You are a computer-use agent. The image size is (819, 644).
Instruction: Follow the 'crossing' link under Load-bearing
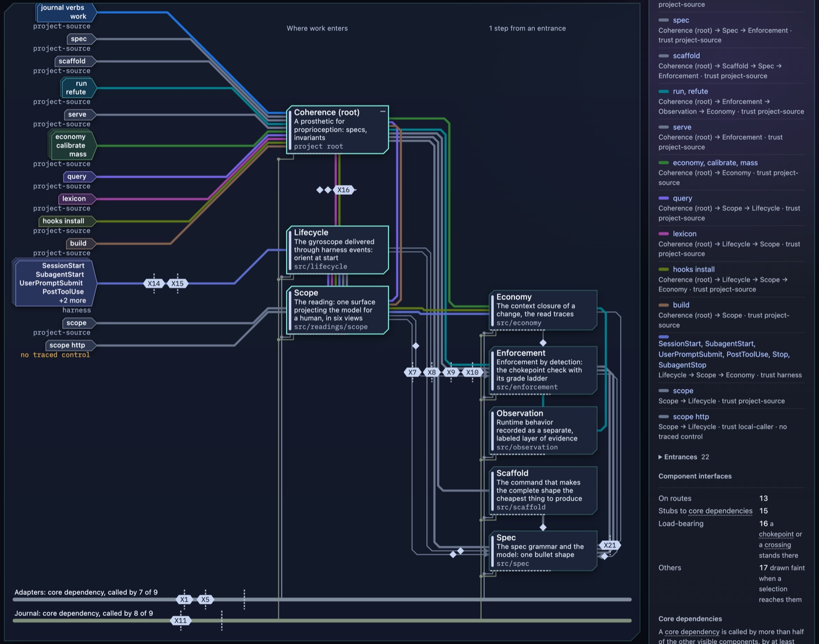click(778, 545)
